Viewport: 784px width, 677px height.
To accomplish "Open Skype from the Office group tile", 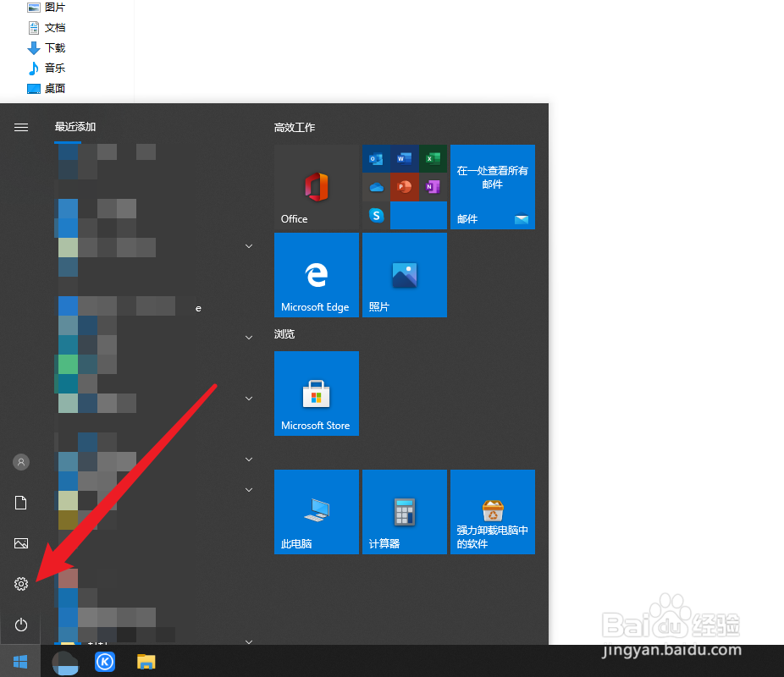I will [x=376, y=215].
